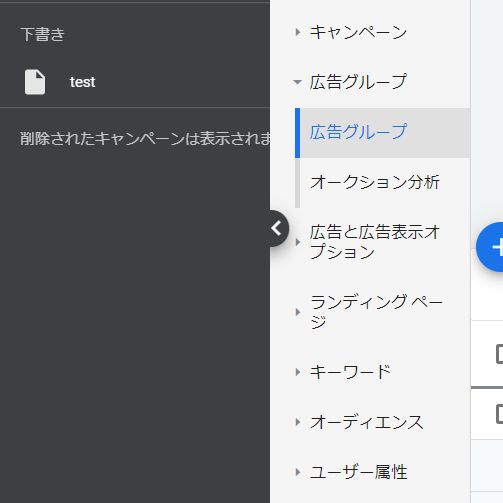This screenshot has width=503, height=503.
Task: Expand the キーワード section arrow
Action: click(x=298, y=372)
